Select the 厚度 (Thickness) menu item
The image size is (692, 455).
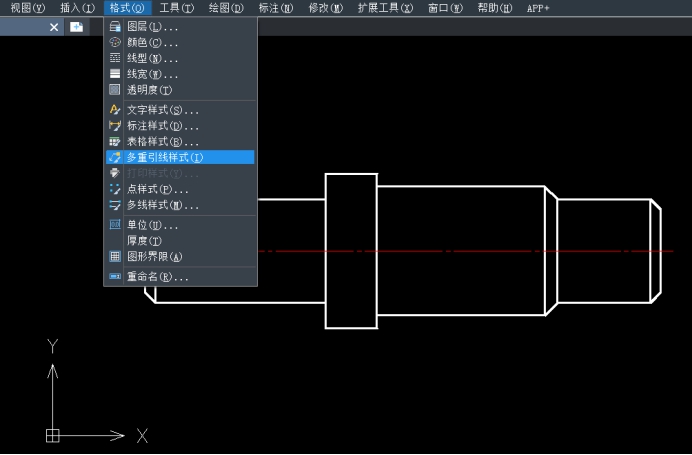coord(143,241)
